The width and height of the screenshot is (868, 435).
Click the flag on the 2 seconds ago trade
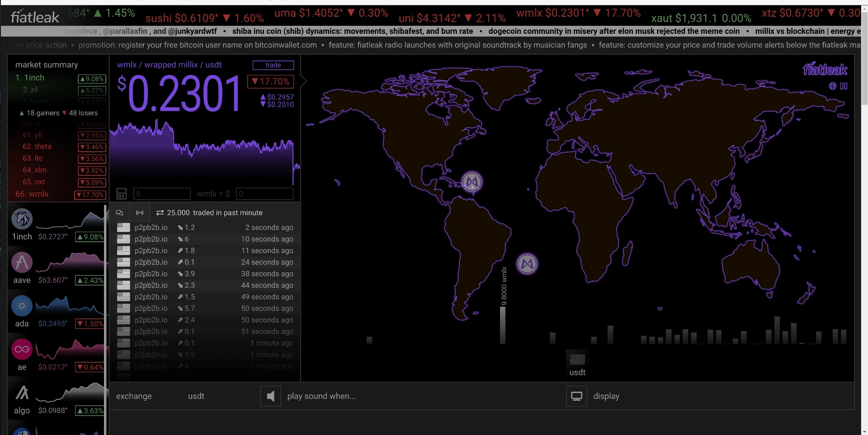click(x=123, y=228)
